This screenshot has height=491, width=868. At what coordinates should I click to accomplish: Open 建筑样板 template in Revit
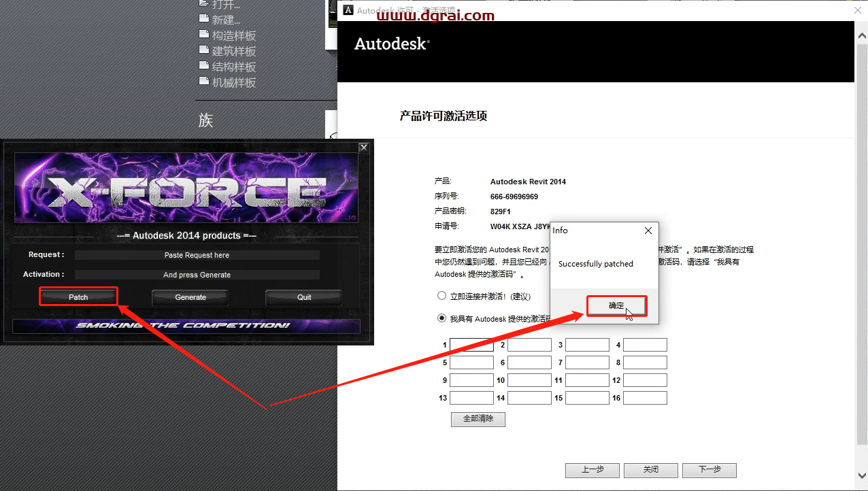[234, 51]
